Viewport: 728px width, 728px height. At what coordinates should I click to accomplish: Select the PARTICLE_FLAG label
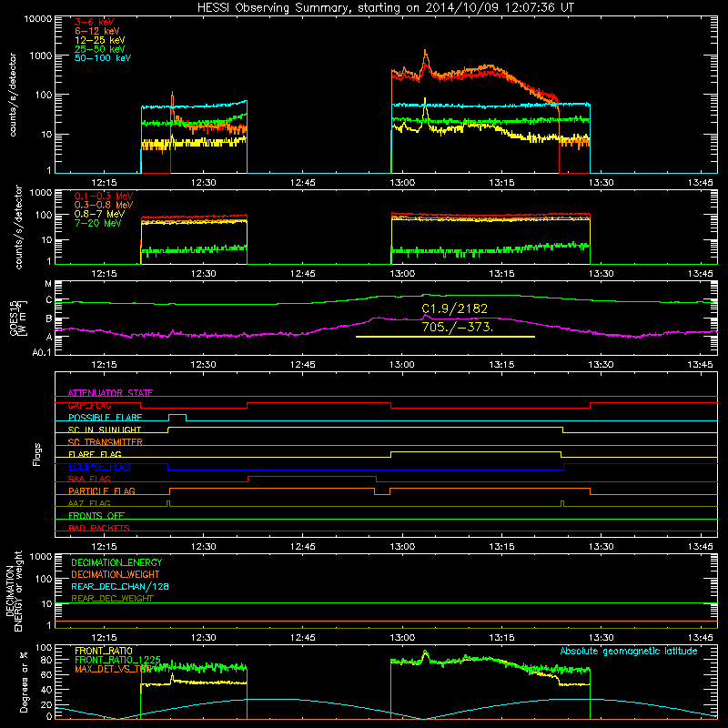click(102, 490)
